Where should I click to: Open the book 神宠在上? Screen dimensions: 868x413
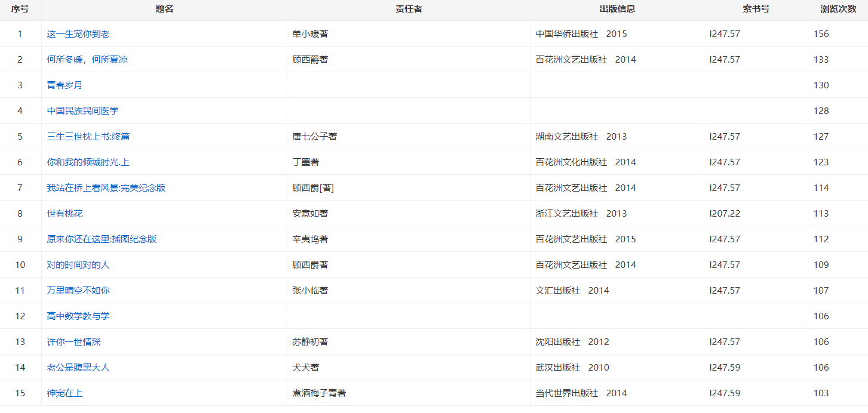[x=65, y=393]
